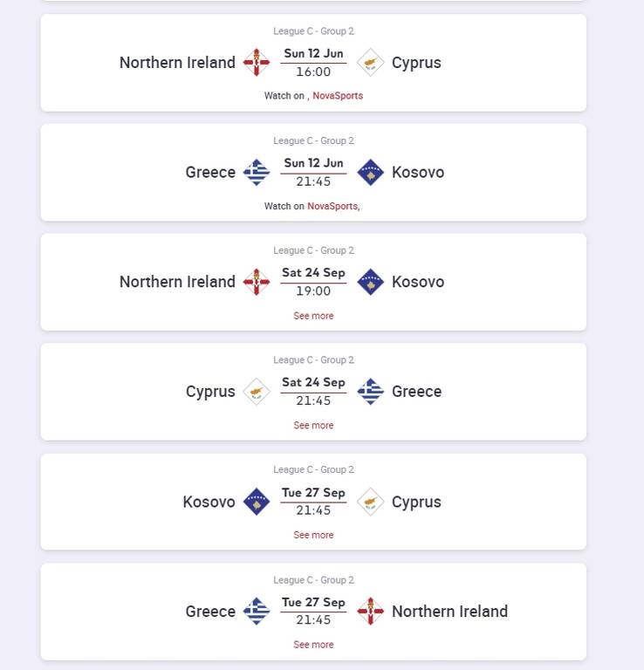Click Northern Ireland flag in last match
Image resolution: width=644 pixels, height=670 pixels.
tap(371, 612)
